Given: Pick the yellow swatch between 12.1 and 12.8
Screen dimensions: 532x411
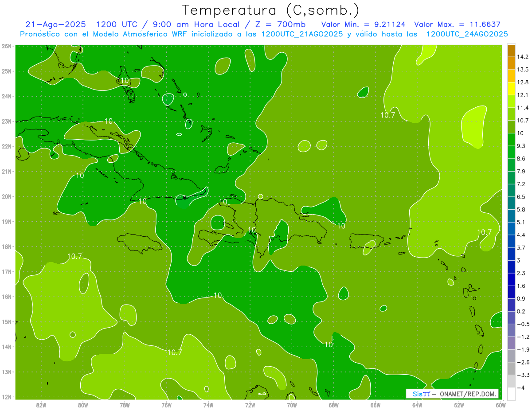Looking at the screenshot, I should [x=511, y=89].
